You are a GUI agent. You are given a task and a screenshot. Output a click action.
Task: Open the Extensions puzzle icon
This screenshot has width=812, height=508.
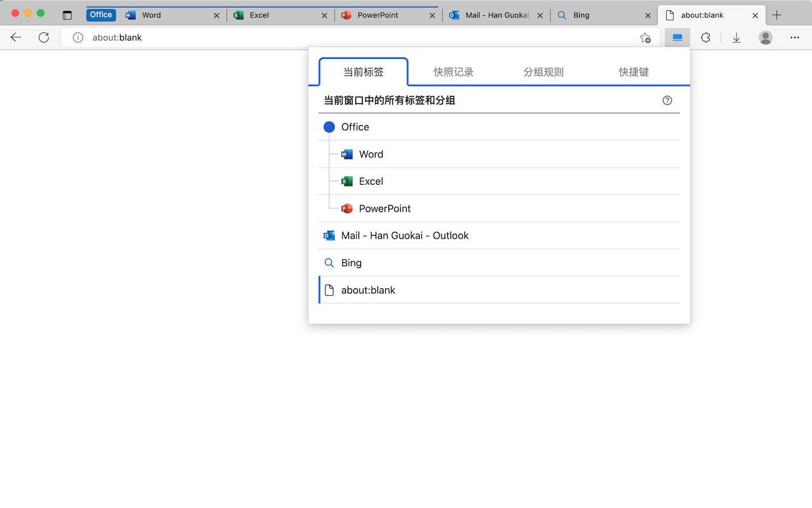pos(706,37)
